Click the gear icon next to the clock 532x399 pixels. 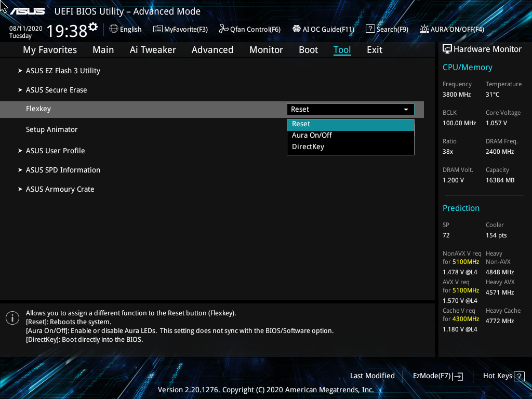click(x=93, y=26)
